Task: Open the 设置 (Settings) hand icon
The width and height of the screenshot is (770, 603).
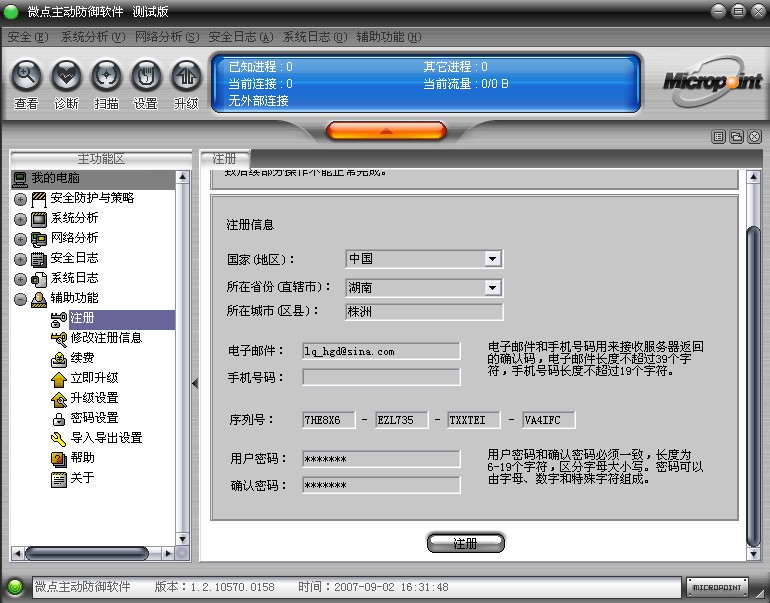Action: [146, 76]
